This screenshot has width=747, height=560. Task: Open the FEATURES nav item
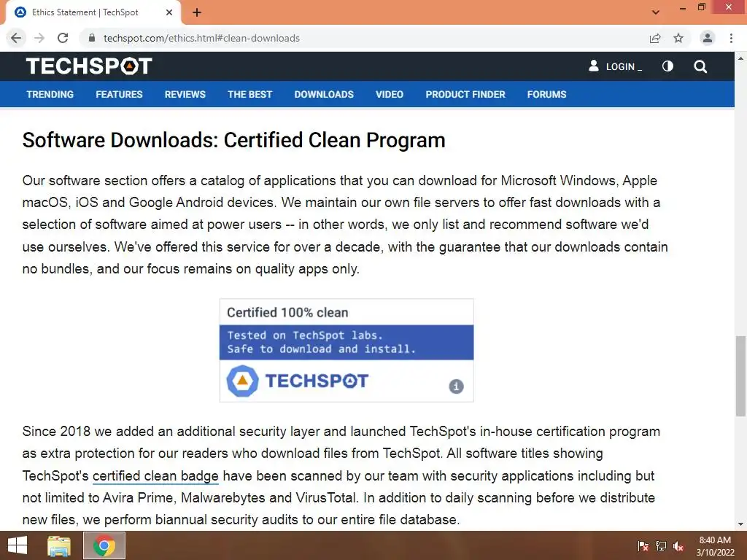tap(119, 94)
